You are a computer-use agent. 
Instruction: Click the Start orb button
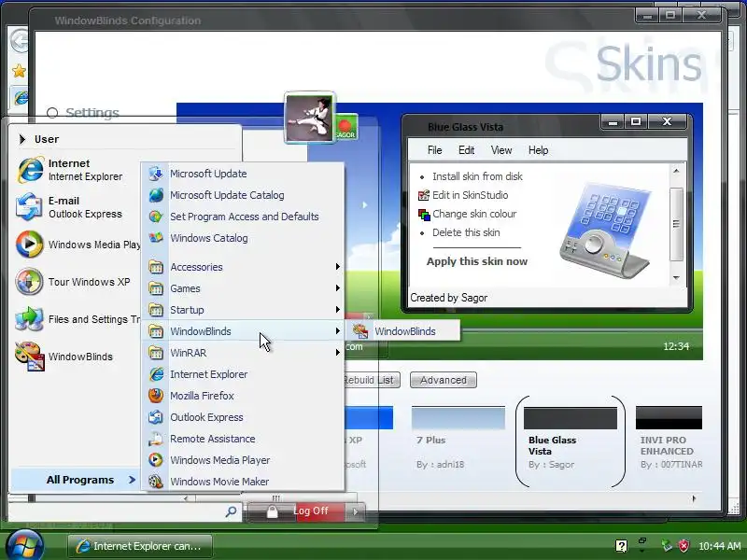24,546
